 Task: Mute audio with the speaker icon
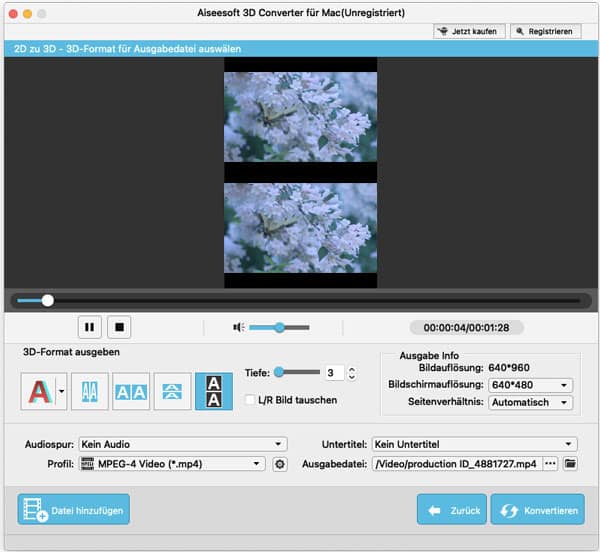tap(239, 327)
